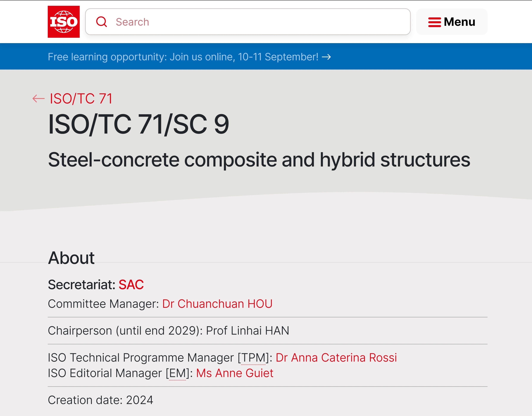Open Ms Anne Guiet link
The image size is (532, 416).
pos(234,373)
